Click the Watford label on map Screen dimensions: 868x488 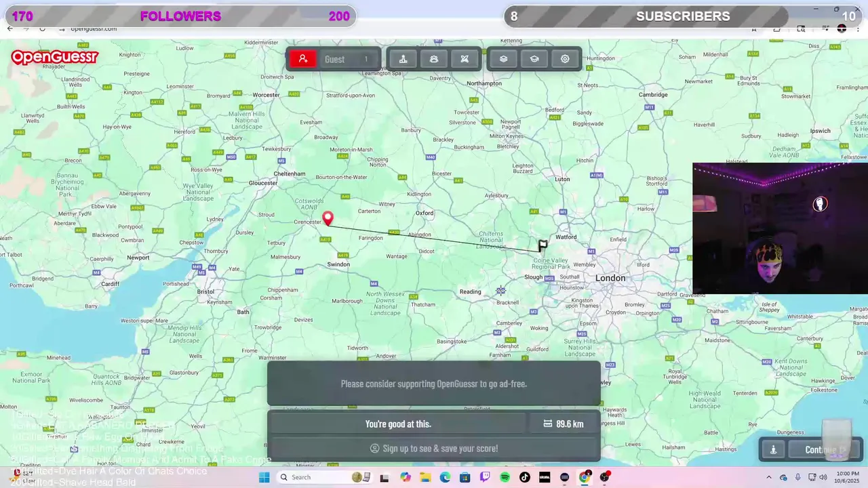[566, 237]
